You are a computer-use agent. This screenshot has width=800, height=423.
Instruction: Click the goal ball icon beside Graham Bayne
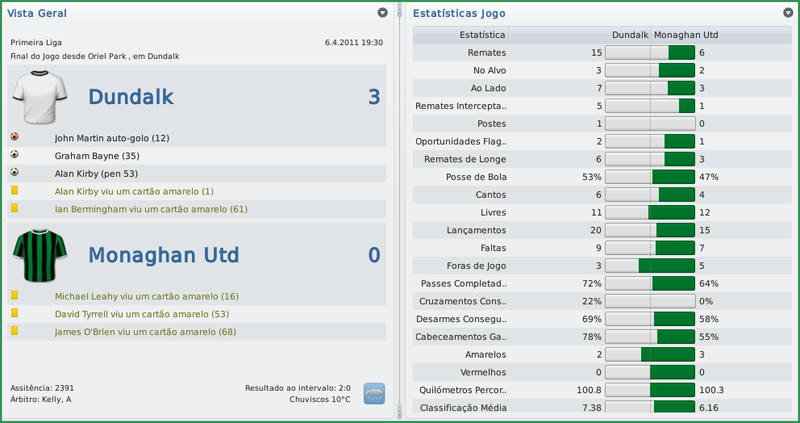[15, 155]
